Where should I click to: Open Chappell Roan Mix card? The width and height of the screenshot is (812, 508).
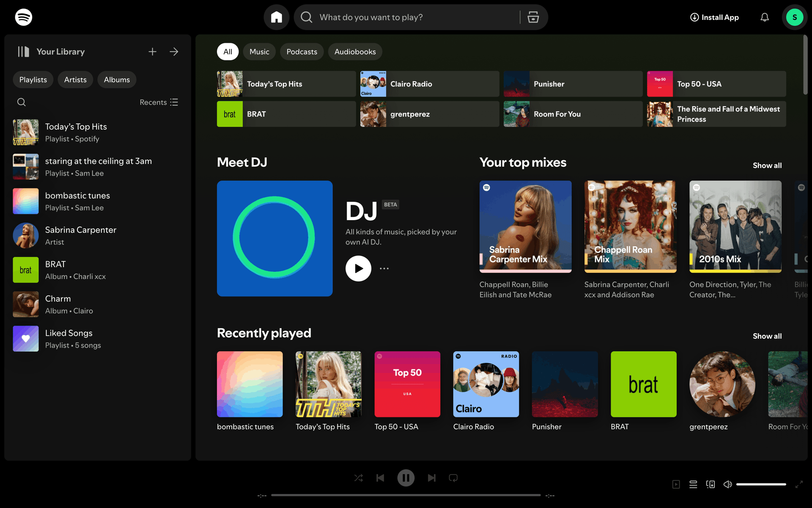tap(630, 240)
